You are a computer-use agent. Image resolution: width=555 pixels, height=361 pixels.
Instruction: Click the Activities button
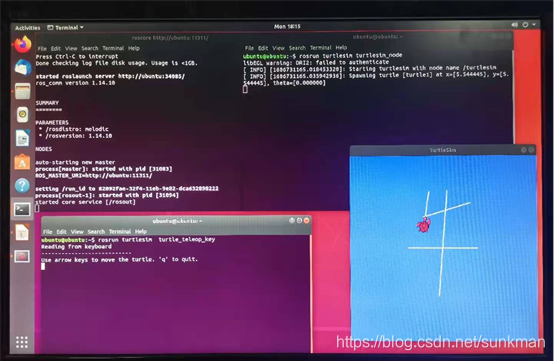[28, 28]
